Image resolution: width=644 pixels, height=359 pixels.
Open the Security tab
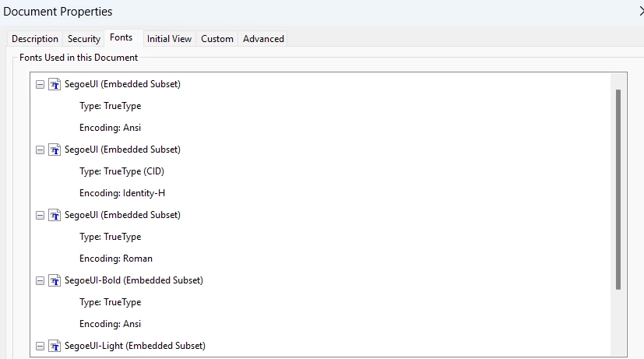[84, 39]
